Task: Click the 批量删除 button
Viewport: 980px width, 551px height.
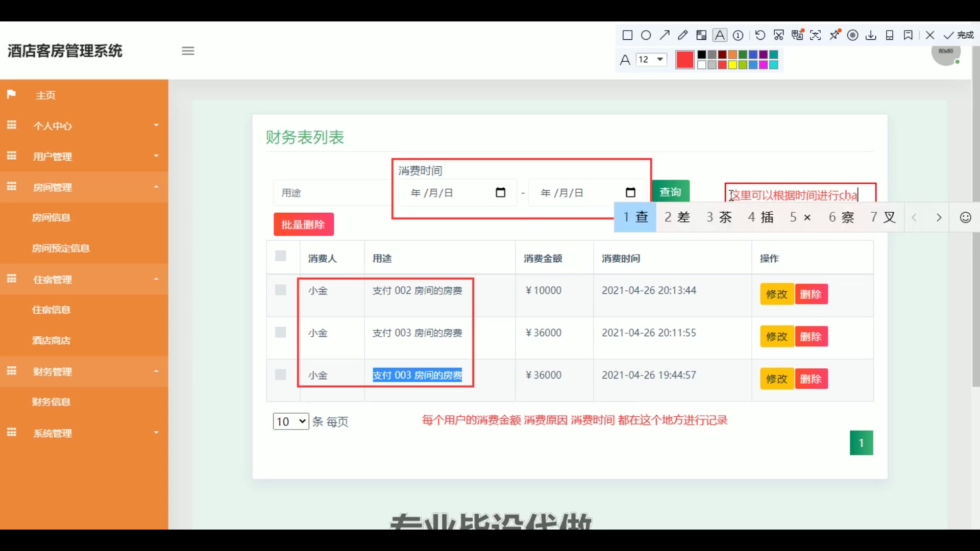Action: (x=303, y=224)
